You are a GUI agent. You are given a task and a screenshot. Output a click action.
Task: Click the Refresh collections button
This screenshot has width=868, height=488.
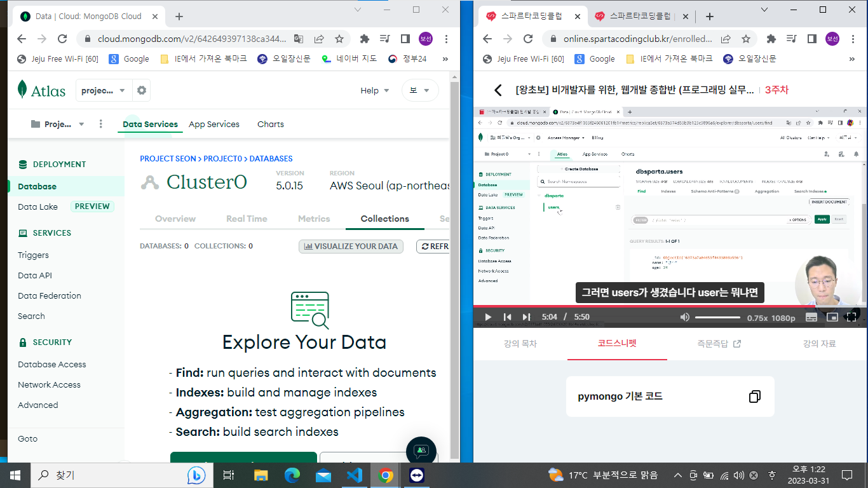click(433, 246)
